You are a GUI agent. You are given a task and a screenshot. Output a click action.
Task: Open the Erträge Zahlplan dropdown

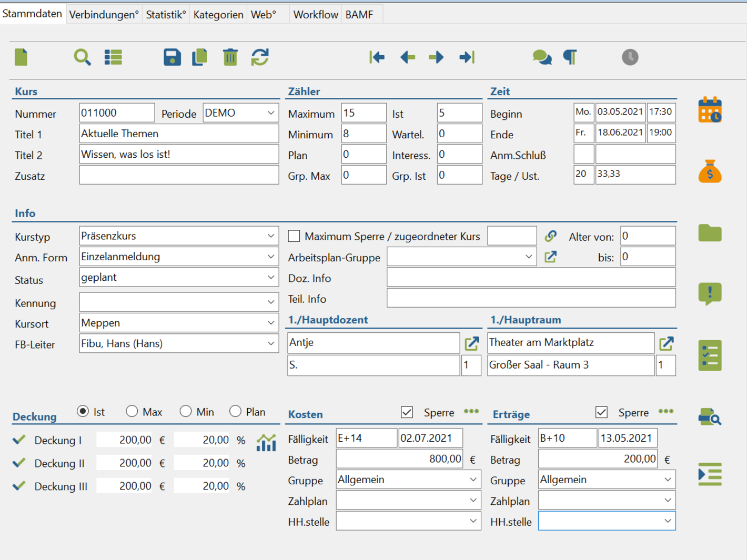coord(667,500)
